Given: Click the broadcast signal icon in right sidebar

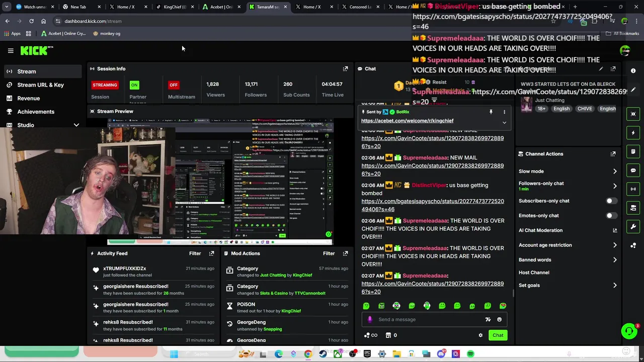Looking at the screenshot, I should 633,189.
